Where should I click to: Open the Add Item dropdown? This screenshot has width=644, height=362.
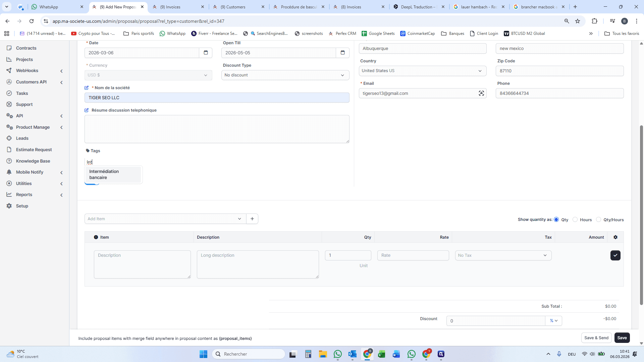click(x=165, y=219)
